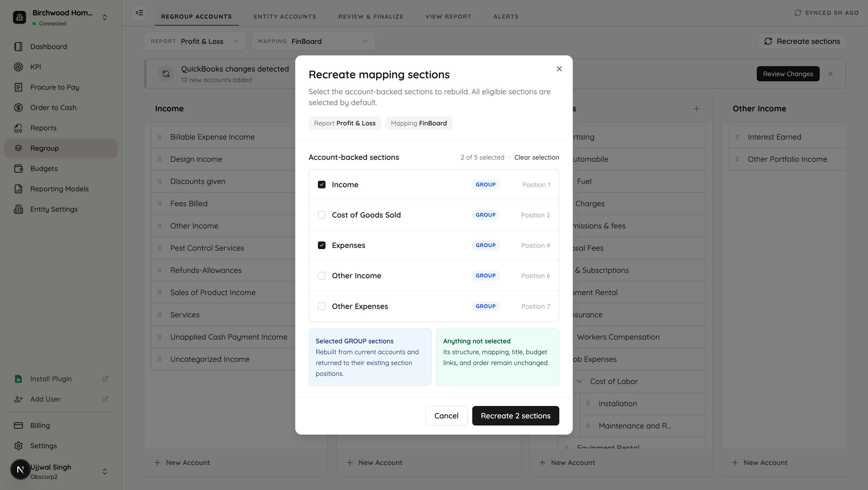This screenshot has width=868, height=490.
Task: Grab the Billable Expense Income drag handle
Action: point(159,137)
